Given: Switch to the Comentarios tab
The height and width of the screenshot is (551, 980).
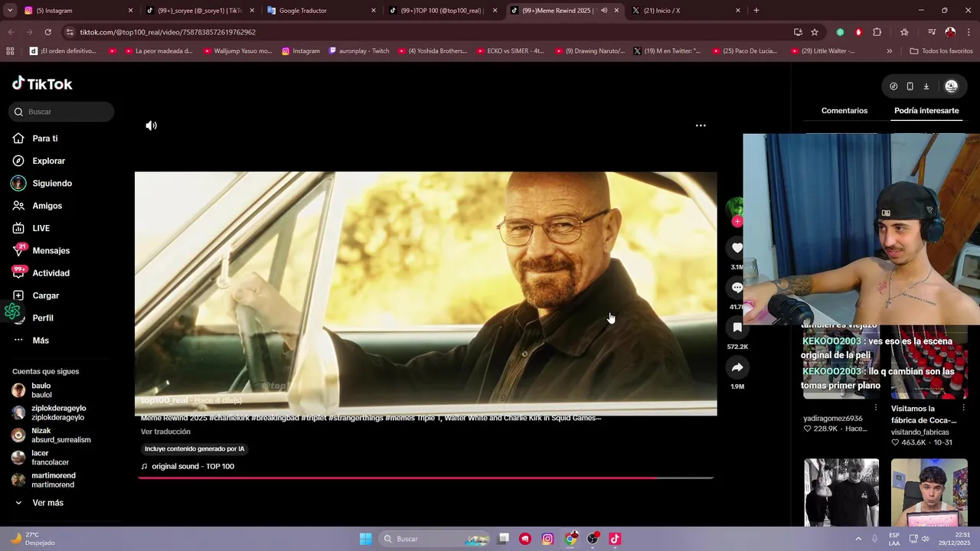Looking at the screenshot, I should pyautogui.click(x=844, y=111).
